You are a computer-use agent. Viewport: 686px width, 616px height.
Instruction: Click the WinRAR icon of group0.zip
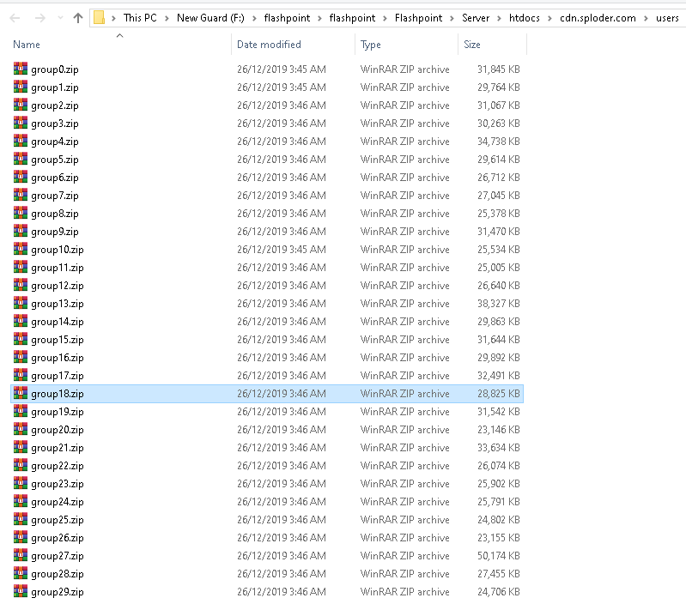[x=21, y=69]
